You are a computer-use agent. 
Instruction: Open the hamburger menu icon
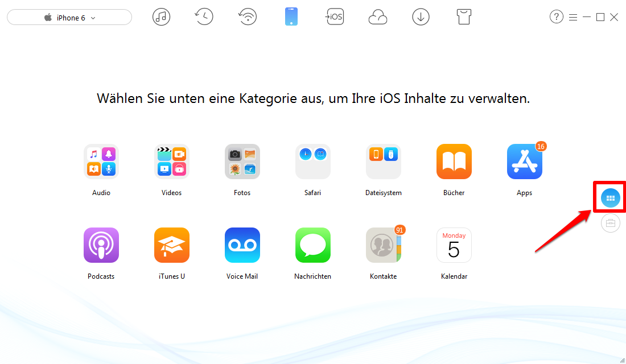573,17
